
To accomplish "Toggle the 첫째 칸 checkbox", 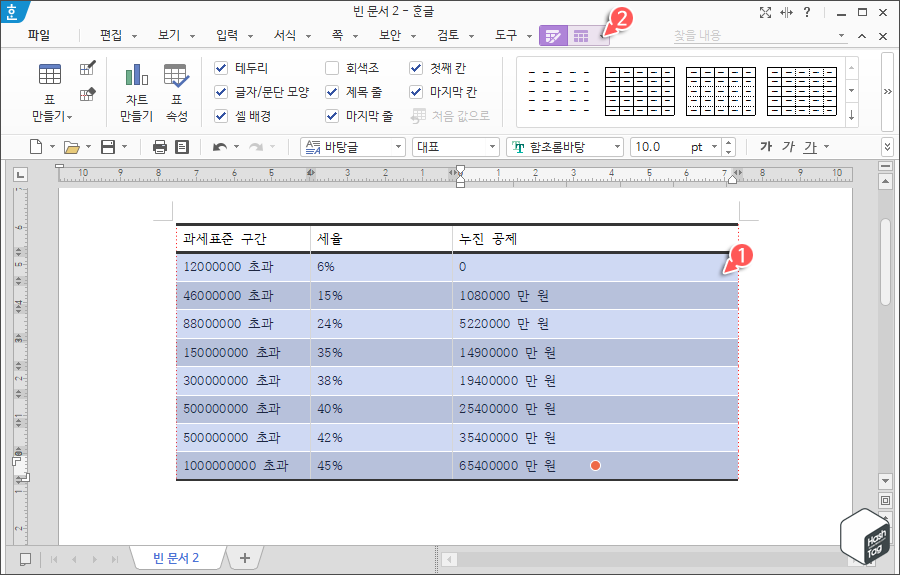I will 416,68.
